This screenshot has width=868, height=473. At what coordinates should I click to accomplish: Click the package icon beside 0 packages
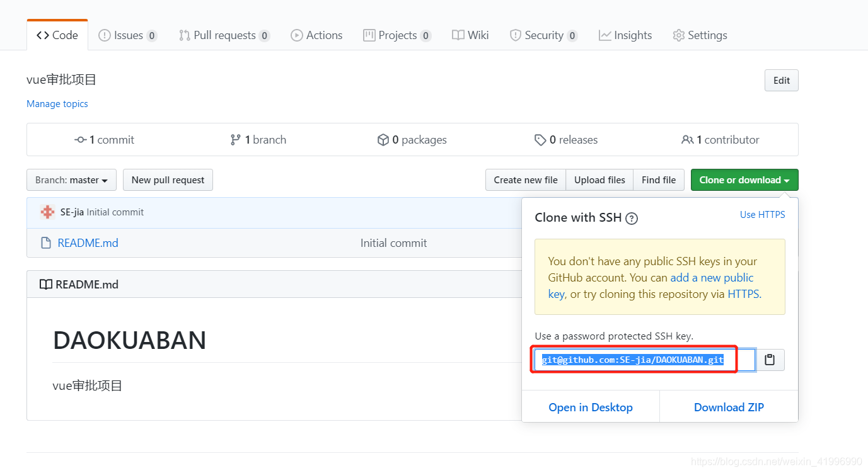[383, 140]
